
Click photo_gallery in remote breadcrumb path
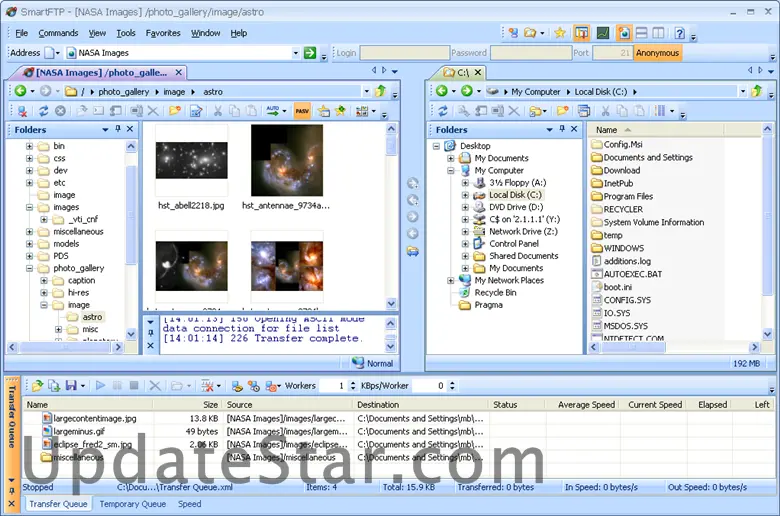(123, 92)
